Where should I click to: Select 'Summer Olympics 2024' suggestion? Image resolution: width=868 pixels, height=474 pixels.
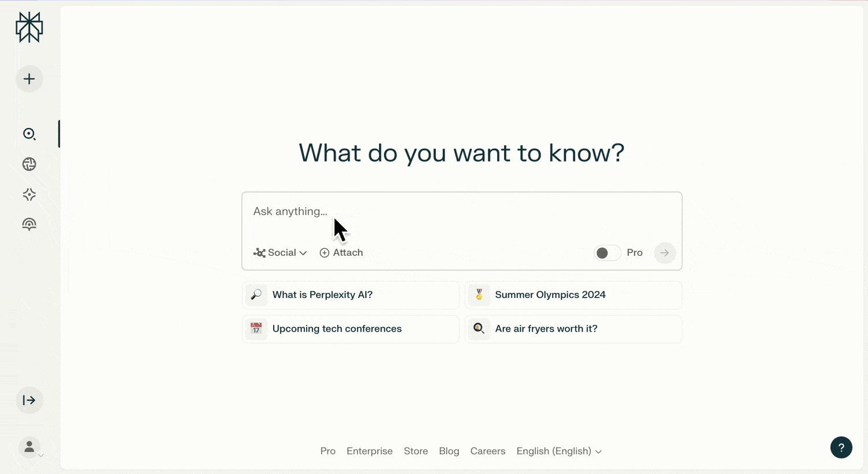tap(573, 295)
